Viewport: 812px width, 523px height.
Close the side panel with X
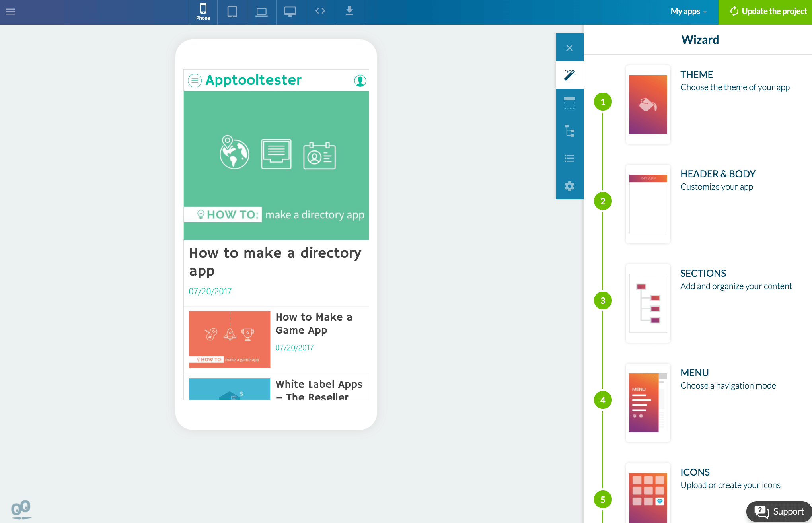click(x=569, y=48)
